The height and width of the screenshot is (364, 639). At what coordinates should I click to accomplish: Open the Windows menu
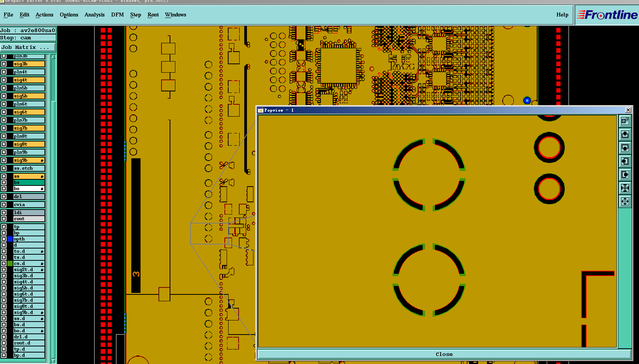[x=176, y=15]
